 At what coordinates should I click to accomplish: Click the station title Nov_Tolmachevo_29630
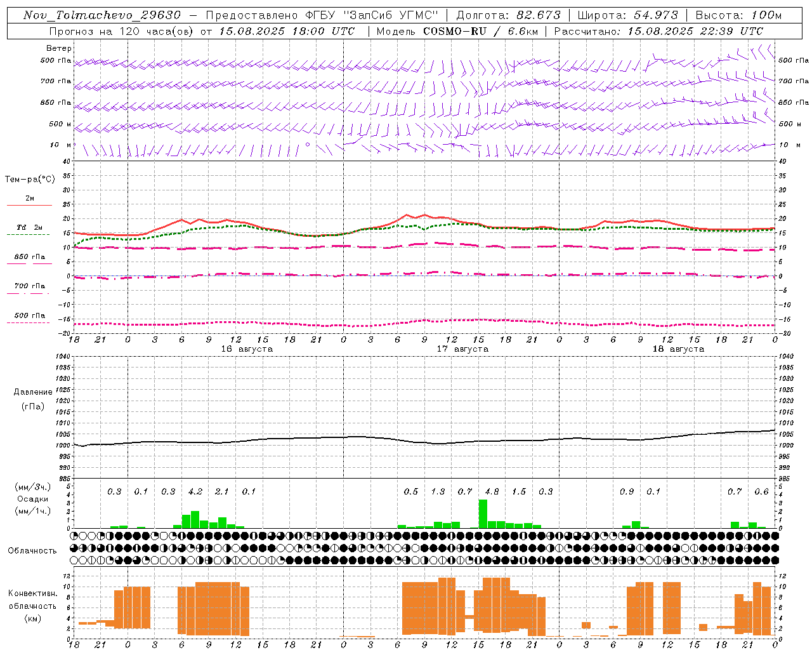[x=101, y=15]
